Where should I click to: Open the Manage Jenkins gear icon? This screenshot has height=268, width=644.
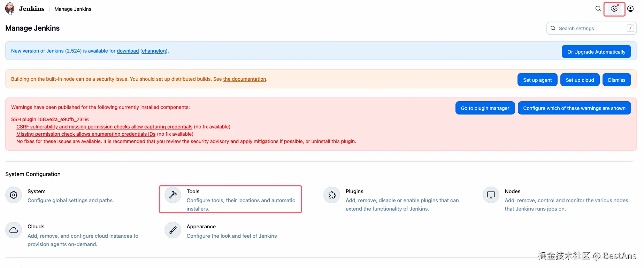[614, 9]
